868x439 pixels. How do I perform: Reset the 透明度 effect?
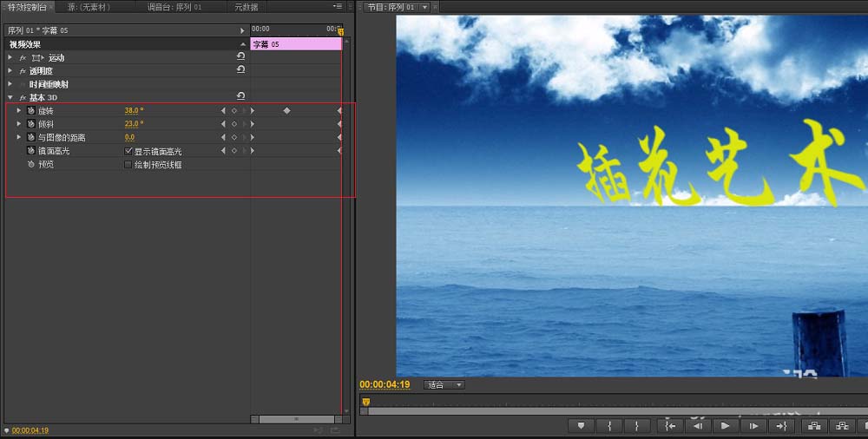pos(240,69)
